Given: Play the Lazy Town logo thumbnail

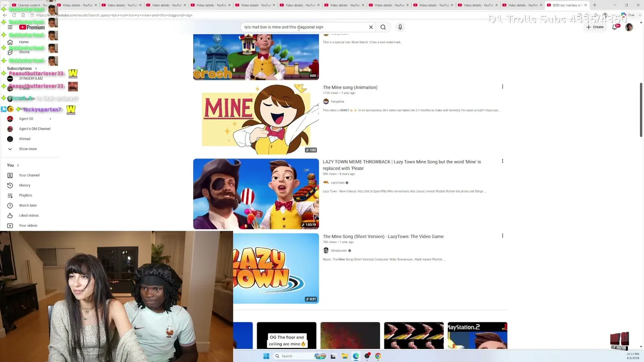Looking at the screenshot, I should pyautogui.click(x=276, y=268).
